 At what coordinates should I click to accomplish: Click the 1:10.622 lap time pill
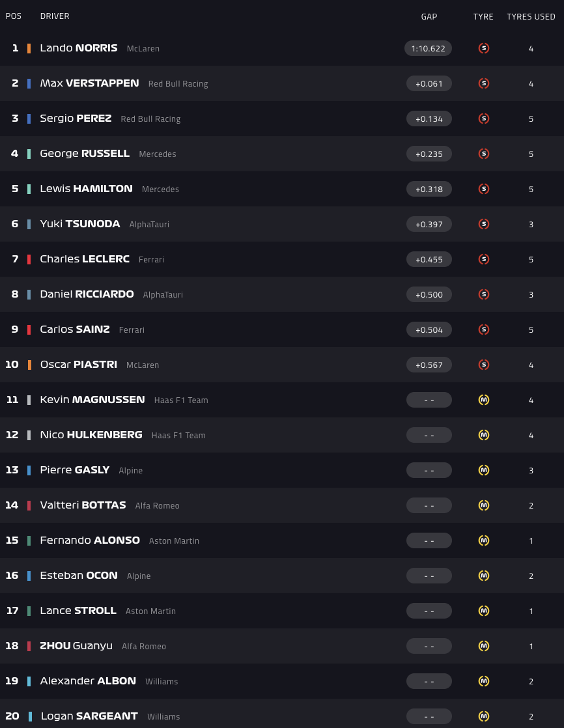point(428,48)
